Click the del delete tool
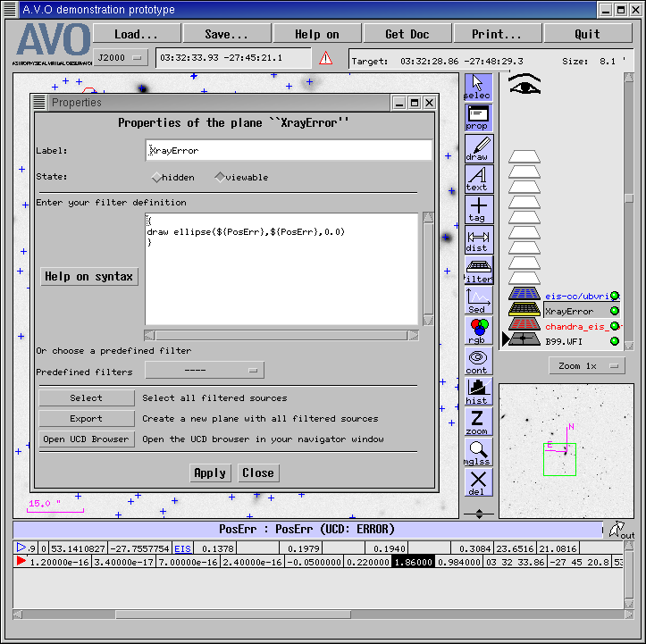 pos(478,483)
